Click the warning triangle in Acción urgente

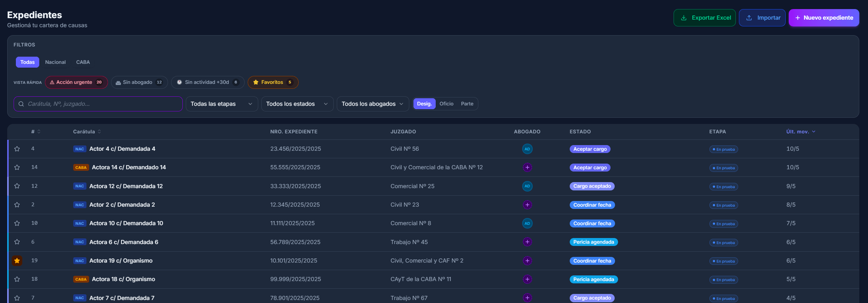coord(52,82)
